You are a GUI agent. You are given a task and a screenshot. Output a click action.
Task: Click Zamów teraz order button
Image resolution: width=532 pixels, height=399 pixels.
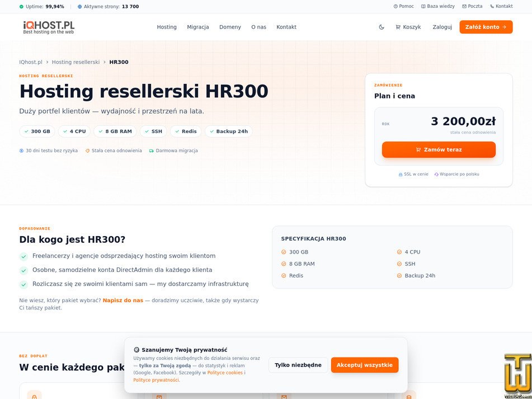[439, 149]
